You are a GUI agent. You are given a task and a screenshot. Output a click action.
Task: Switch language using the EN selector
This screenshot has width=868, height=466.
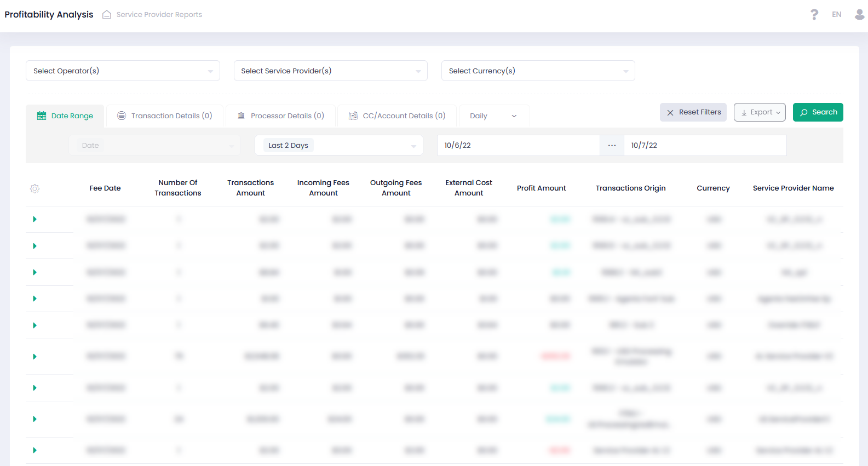(836, 15)
